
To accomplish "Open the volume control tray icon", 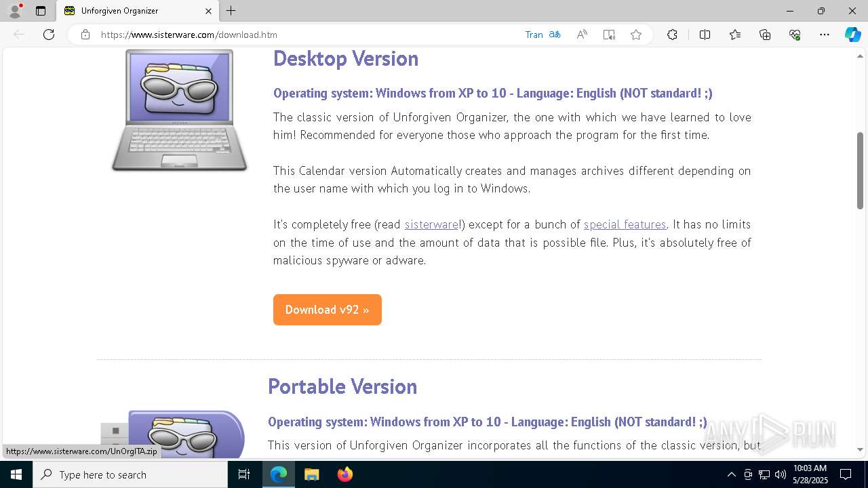I will pyautogui.click(x=780, y=474).
